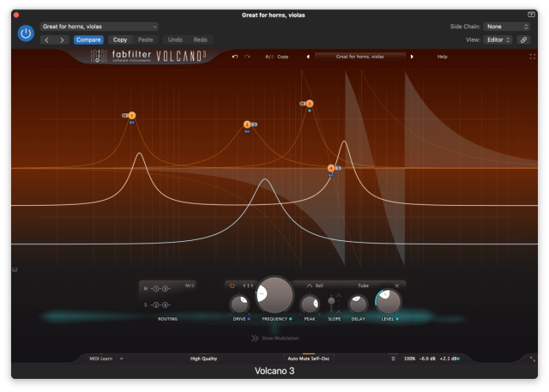Click the Paste button

pos(145,40)
